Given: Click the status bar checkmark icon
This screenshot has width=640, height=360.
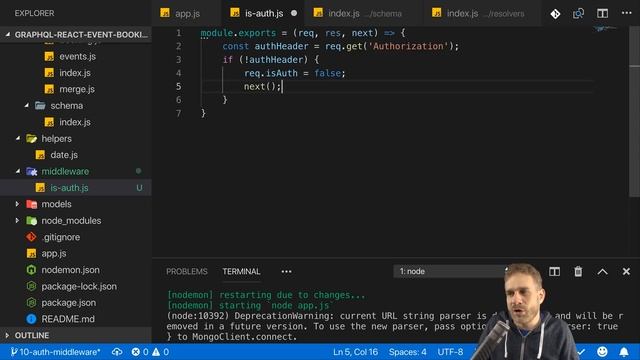Looking at the screenshot, I should coord(581,352).
